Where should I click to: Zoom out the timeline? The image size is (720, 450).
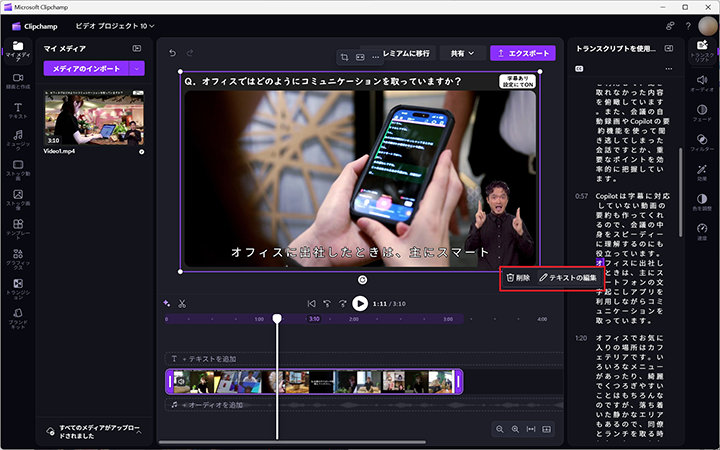[500, 429]
